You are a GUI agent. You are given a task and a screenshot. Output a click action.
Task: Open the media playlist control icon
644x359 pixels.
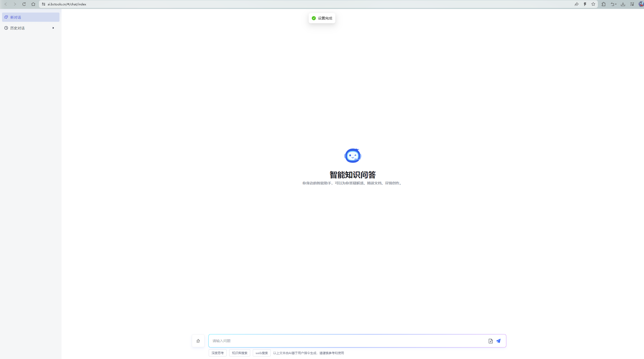click(632, 4)
